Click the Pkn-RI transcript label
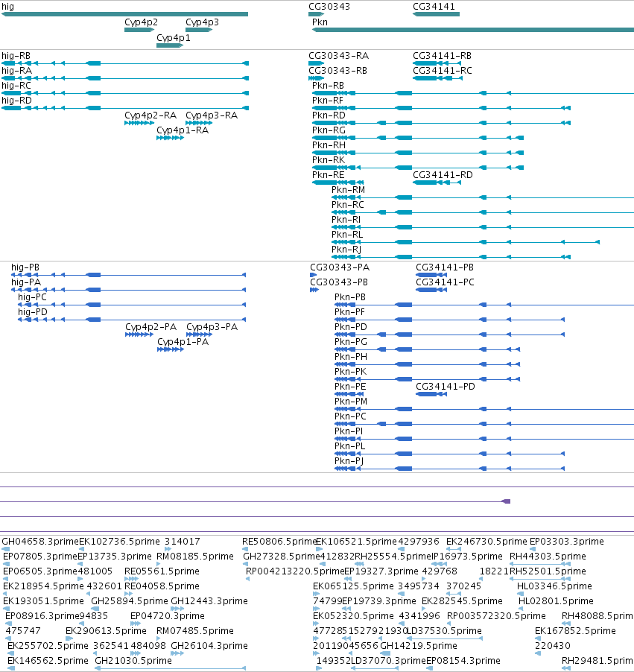Screen dimensions: 634x672 [x=346, y=220]
